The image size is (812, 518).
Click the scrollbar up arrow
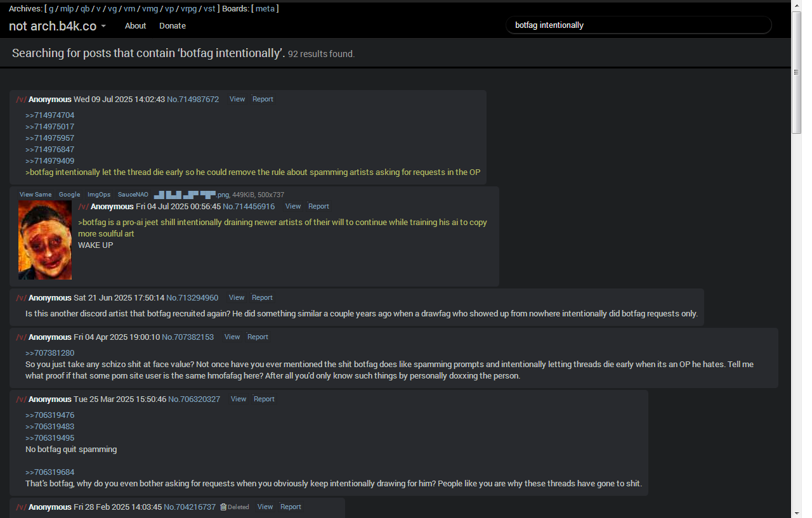pyautogui.click(x=797, y=6)
